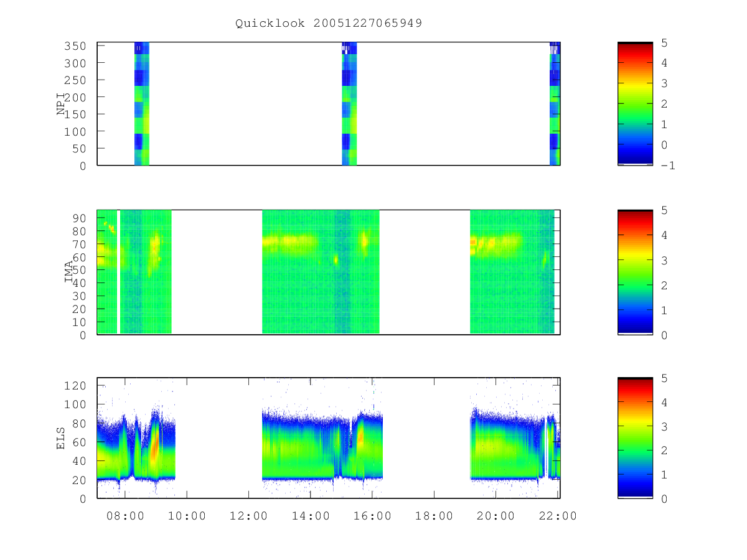
Task: Click the 22:00 time axis label
Action: [557, 516]
